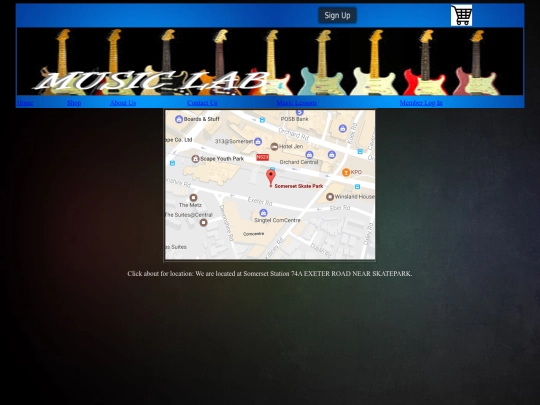540x405 pixels.
Task: Click the red Somerset Skate Park map pin
Action: click(x=271, y=178)
